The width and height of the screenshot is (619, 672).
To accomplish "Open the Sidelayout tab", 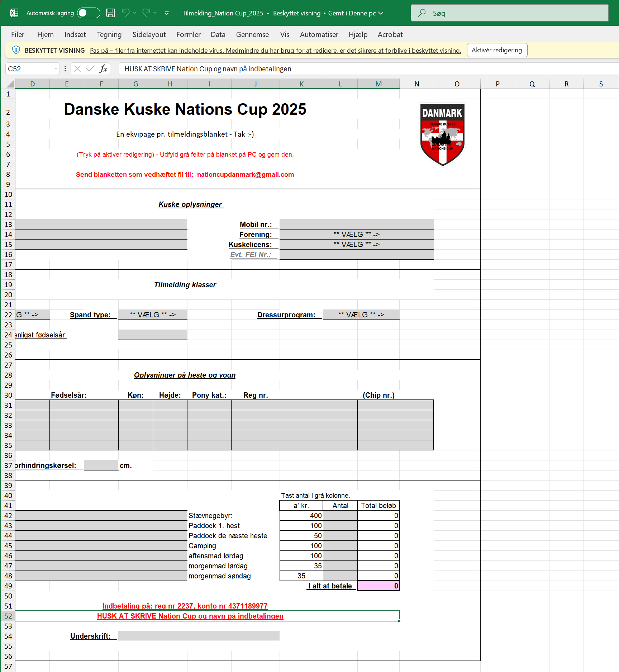I will (149, 34).
